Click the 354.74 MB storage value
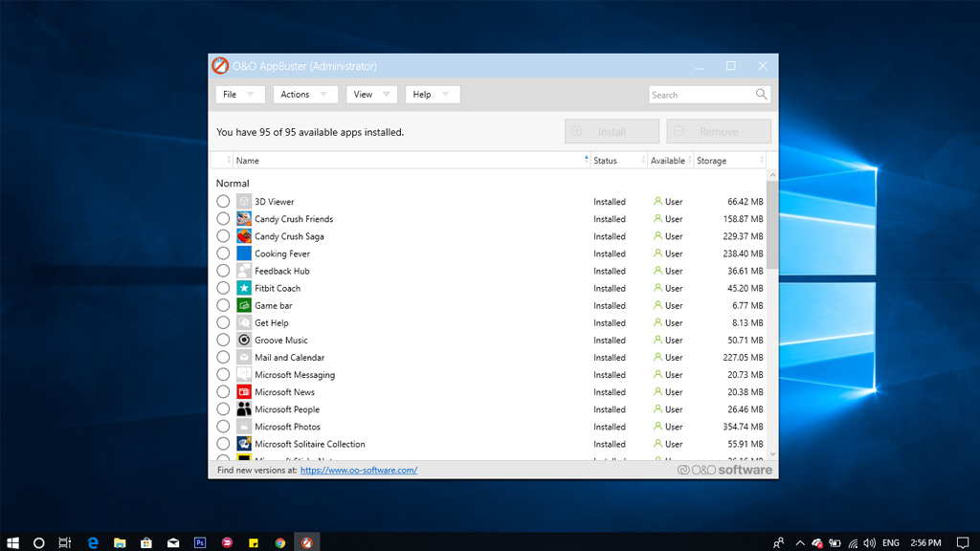Image resolution: width=980 pixels, height=551 pixels. pos(743,427)
